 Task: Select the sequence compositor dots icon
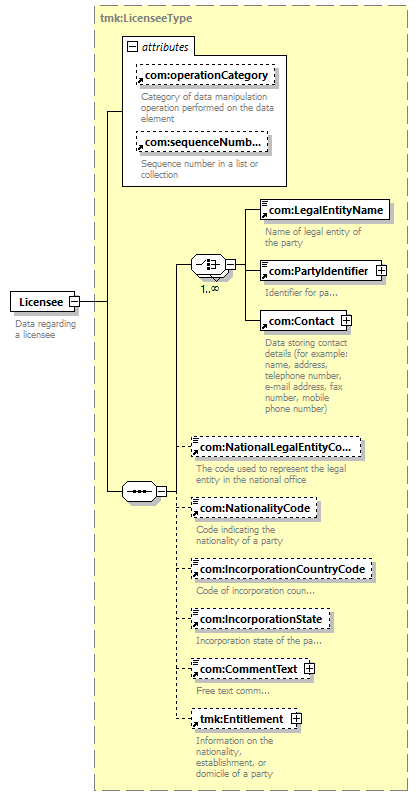tap(140, 491)
